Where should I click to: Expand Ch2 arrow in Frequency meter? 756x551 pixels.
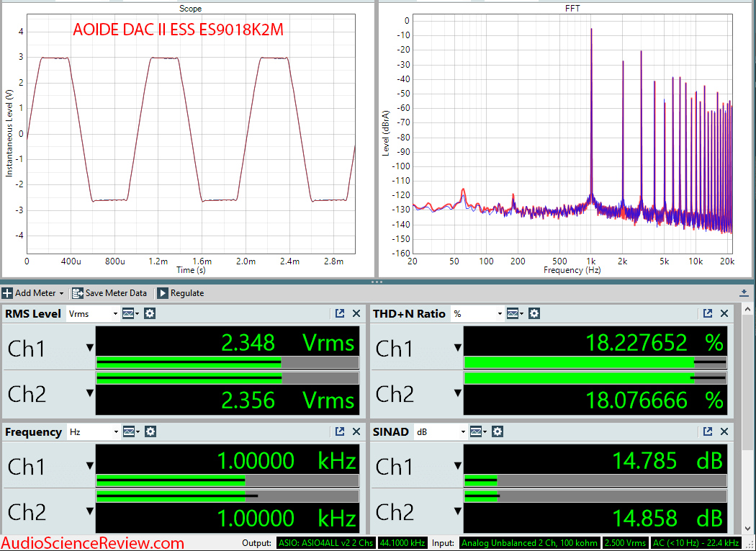pos(90,511)
